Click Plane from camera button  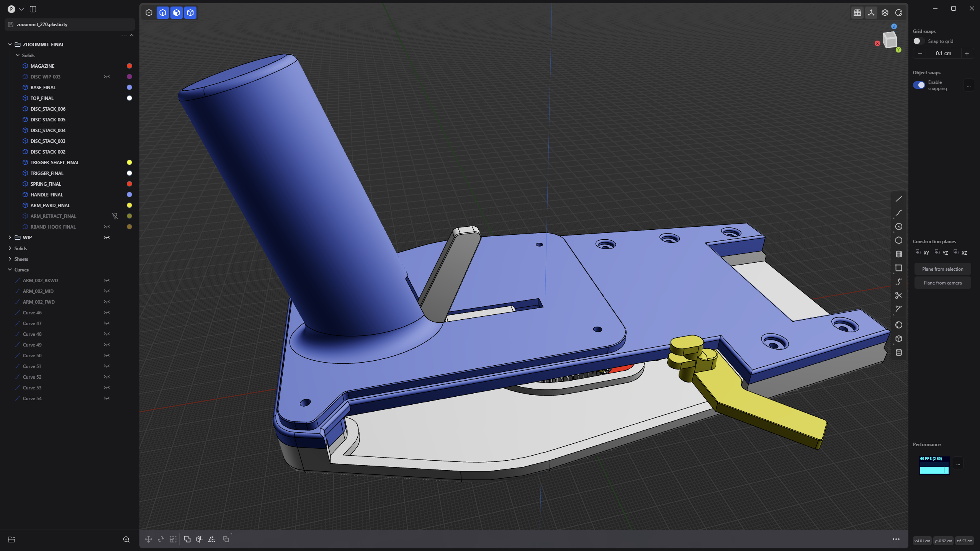tap(942, 283)
